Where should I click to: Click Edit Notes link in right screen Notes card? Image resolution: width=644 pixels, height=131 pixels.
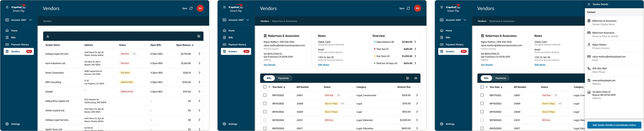tap(540, 65)
